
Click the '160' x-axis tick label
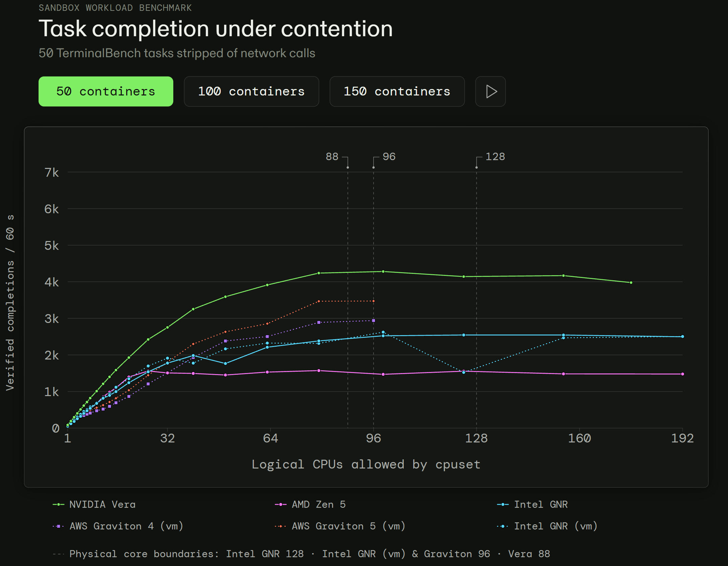pyautogui.click(x=579, y=438)
